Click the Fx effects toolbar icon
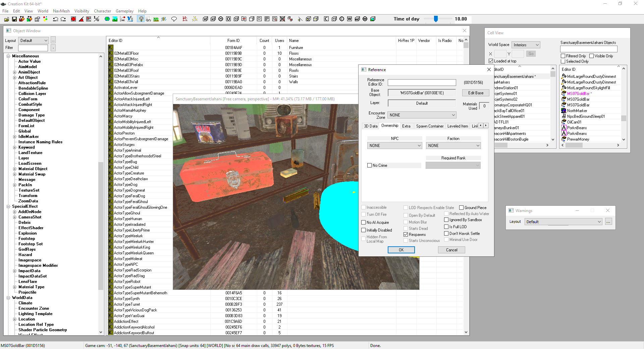The height and width of the screenshot is (349, 644). tap(130, 19)
